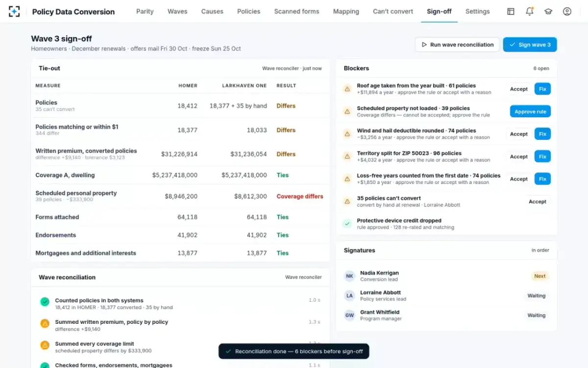This screenshot has height=368, width=588.
Task: Click the NK avatar for Nadia Kerrigan
Action: pos(349,276)
